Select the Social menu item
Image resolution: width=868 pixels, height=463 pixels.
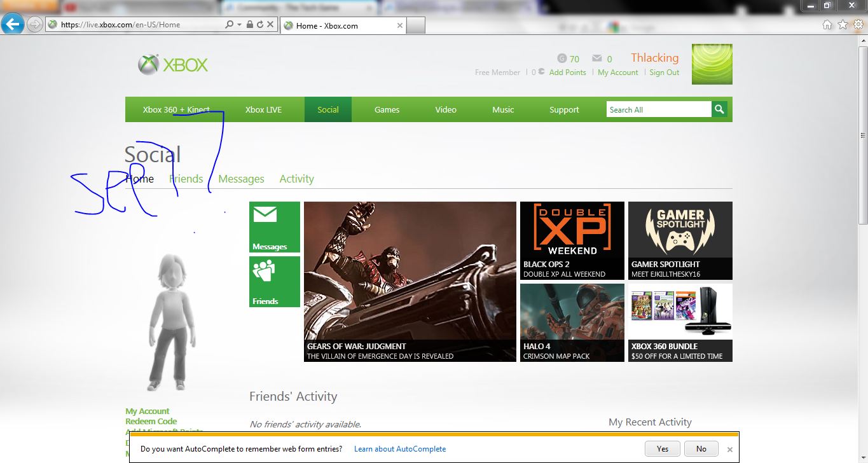click(327, 109)
